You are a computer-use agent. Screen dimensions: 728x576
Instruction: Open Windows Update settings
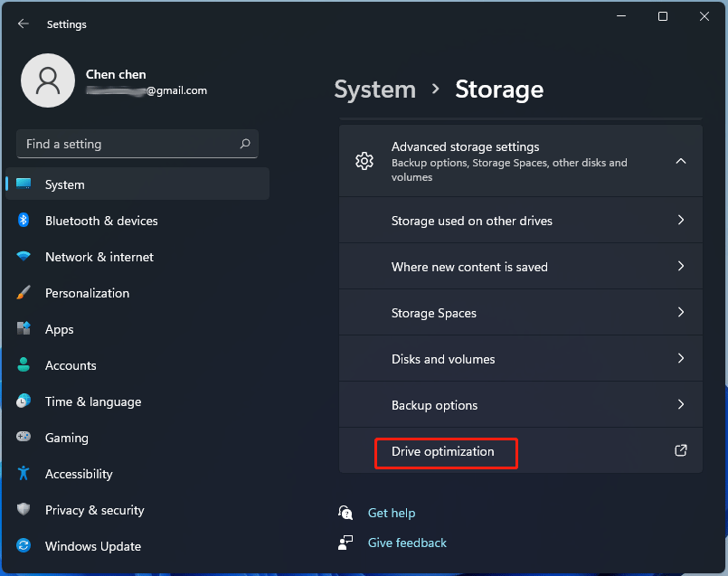[x=137, y=546]
